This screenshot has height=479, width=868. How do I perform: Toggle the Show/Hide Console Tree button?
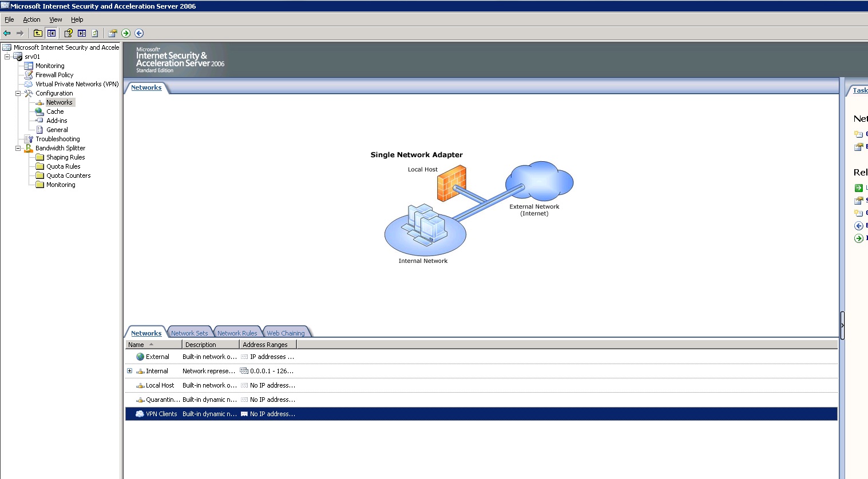(51, 33)
